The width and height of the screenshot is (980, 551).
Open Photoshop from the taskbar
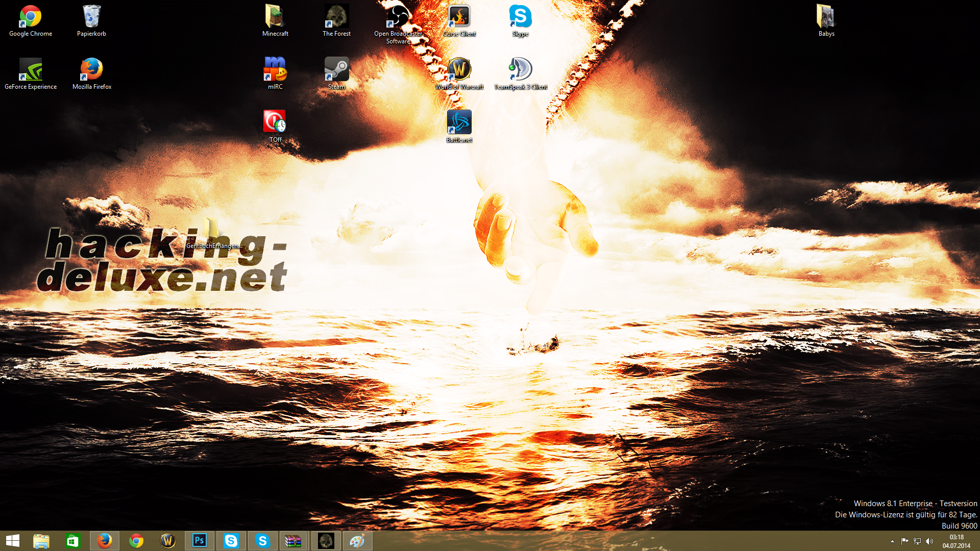pos(199,541)
